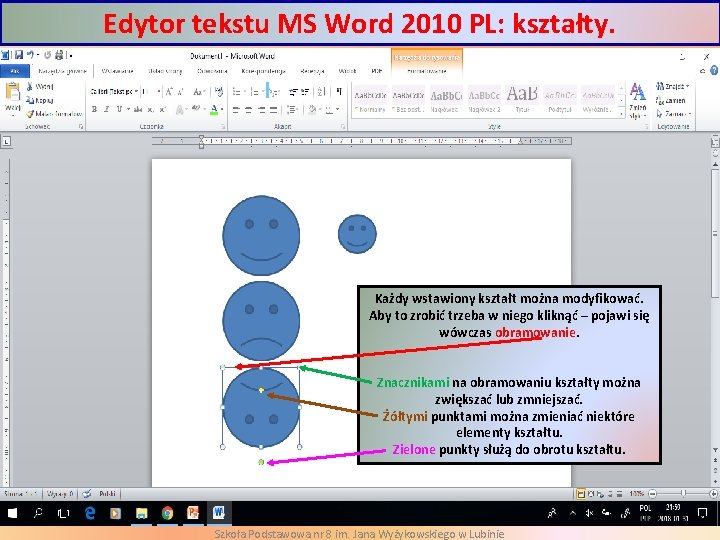Click the Cut (Wytnij) scissors icon
Viewport: 720px width, 540px height.
pos(30,86)
